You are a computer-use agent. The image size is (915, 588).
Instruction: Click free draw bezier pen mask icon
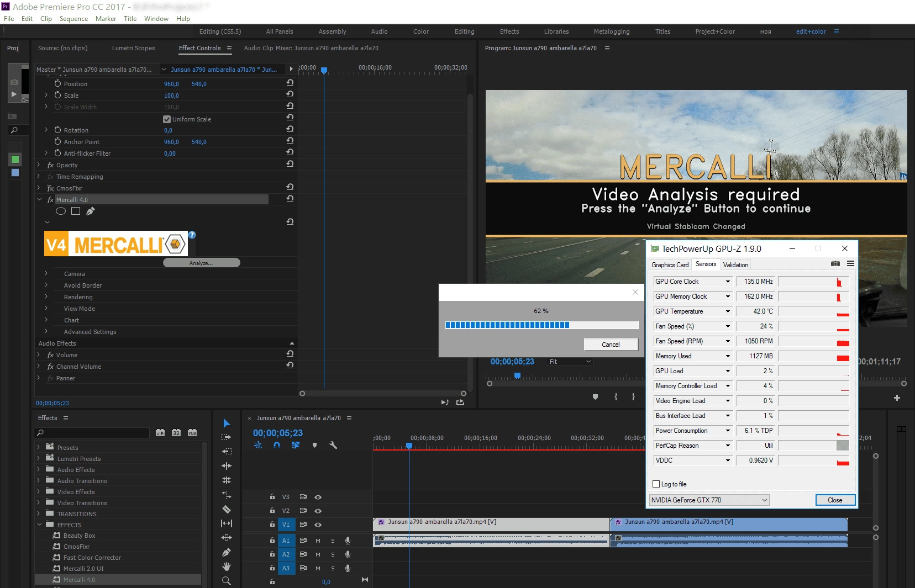pos(91,211)
